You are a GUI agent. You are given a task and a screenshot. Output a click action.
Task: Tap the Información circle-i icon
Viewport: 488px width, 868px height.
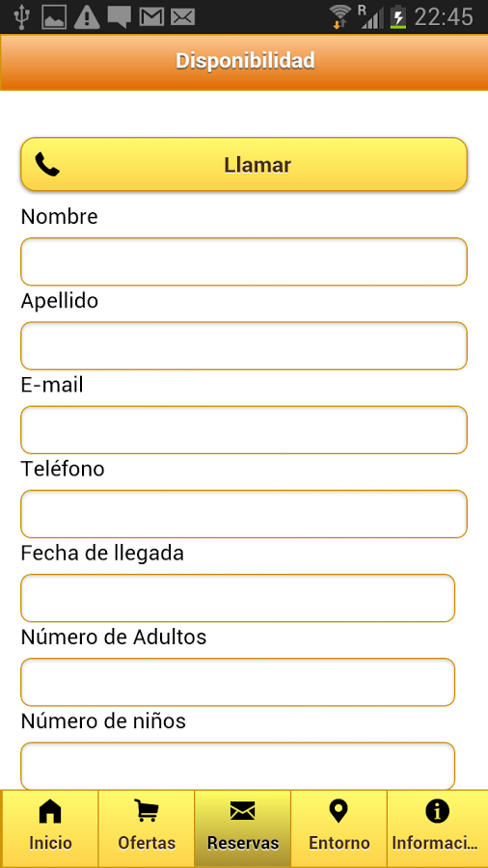(x=437, y=811)
